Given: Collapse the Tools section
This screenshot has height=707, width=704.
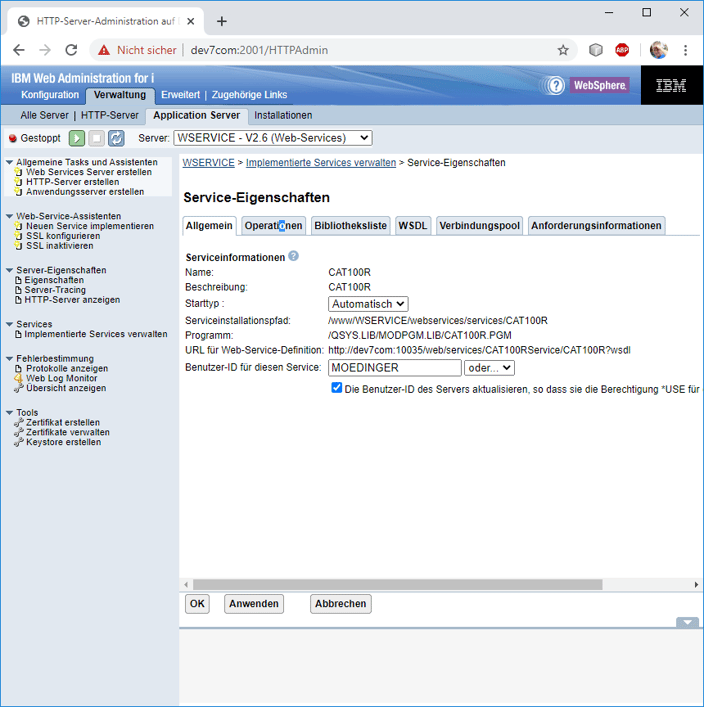Looking at the screenshot, I should (9, 413).
